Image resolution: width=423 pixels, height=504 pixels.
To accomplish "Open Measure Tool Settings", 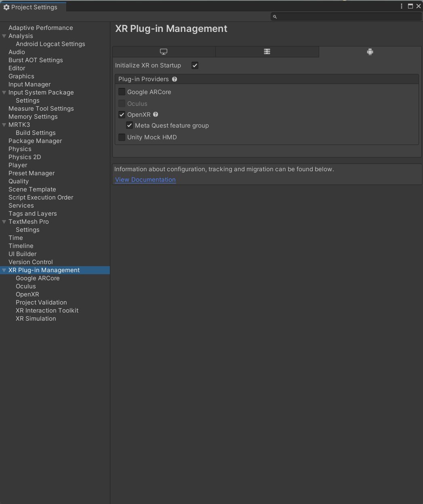I will pos(41,109).
